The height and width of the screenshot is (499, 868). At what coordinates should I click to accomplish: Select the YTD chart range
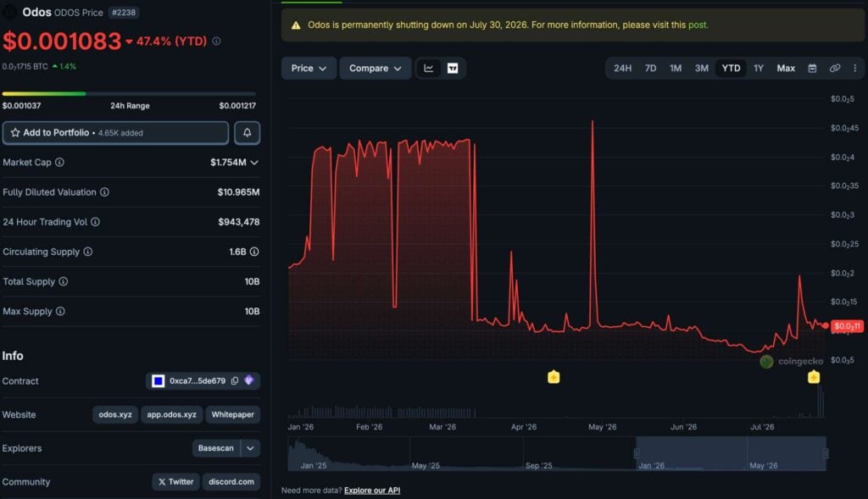pyautogui.click(x=731, y=68)
